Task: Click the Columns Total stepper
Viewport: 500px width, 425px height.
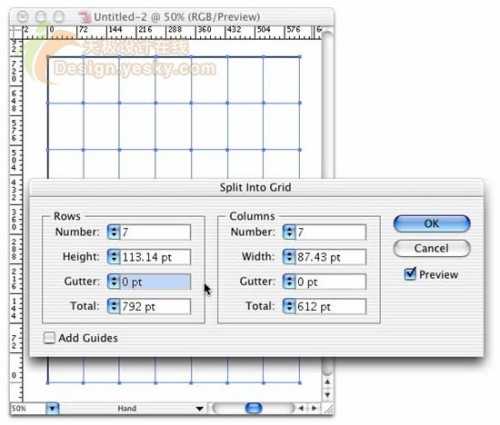Action: pos(289,307)
